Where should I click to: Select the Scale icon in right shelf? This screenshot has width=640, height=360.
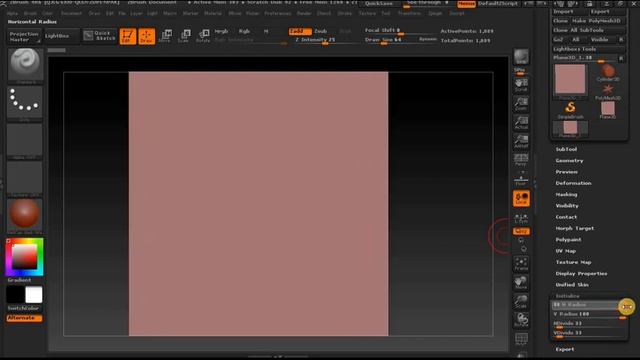(521, 301)
